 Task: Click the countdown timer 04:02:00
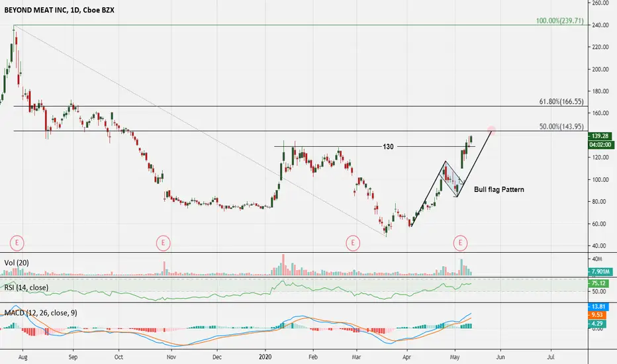pos(601,145)
